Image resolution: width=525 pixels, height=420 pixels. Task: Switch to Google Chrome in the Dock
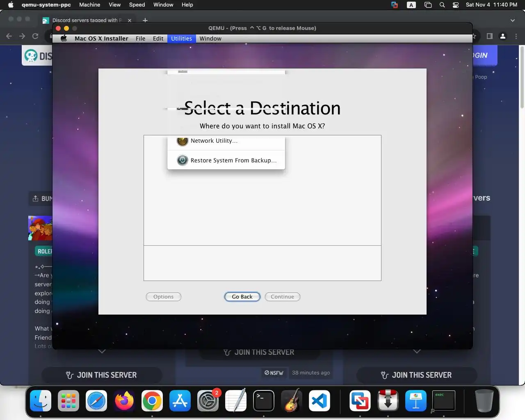(x=152, y=401)
